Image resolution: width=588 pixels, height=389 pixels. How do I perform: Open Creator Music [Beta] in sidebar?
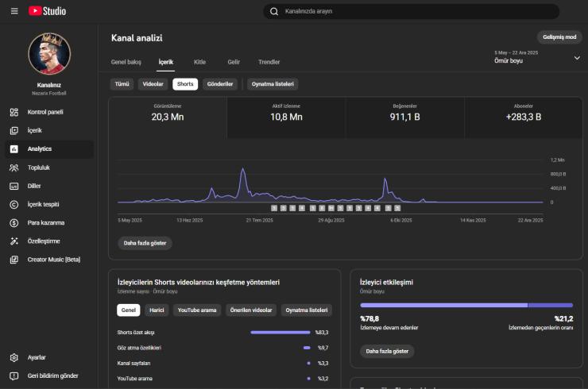53,260
